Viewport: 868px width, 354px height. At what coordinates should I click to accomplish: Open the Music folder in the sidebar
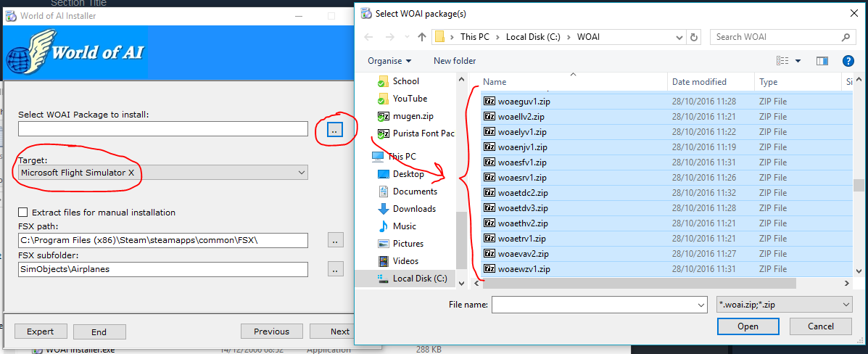pyautogui.click(x=404, y=226)
